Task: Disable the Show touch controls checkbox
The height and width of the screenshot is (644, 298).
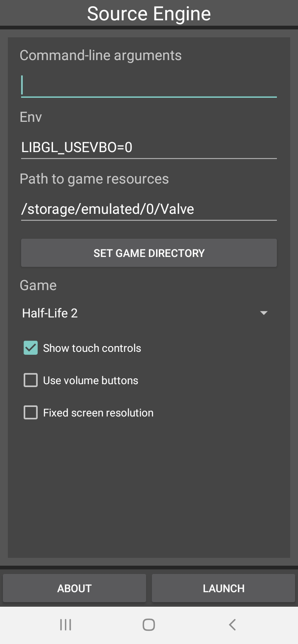Action: click(x=31, y=348)
